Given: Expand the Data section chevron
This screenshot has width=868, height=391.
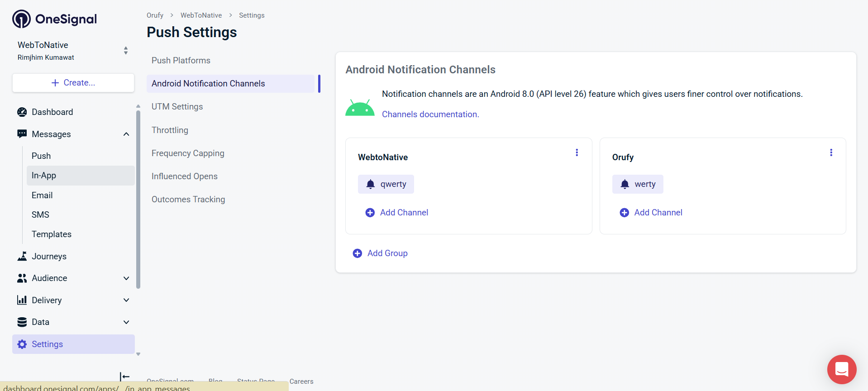Looking at the screenshot, I should pos(126,322).
